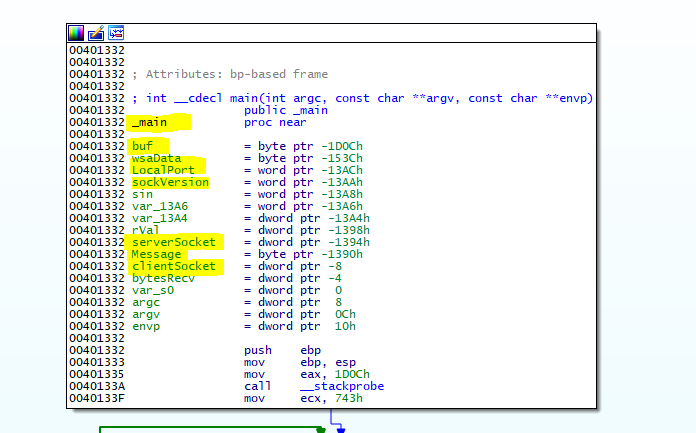This screenshot has height=433, width=696.
Task: Click the group nodes icon
Action: pos(116,33)
